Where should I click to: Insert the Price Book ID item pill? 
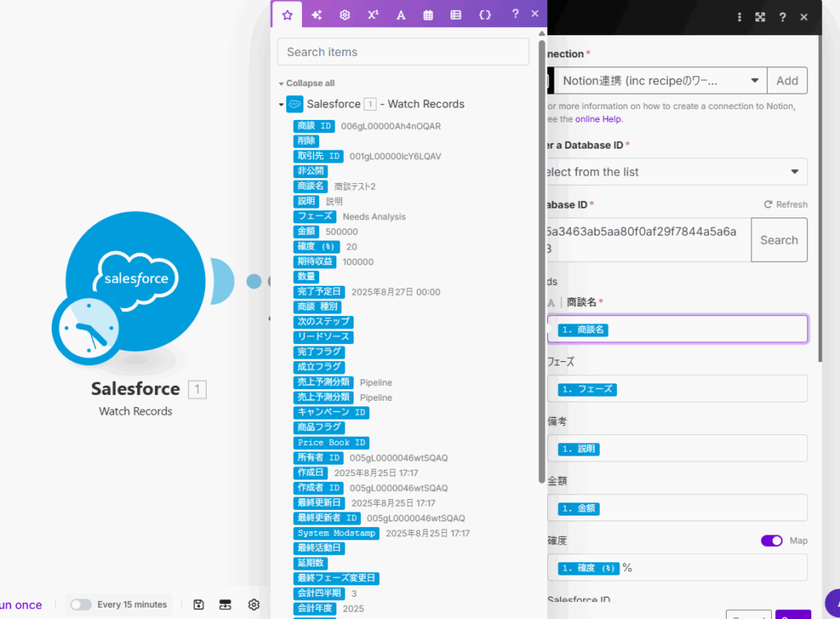pyautogui.click(x=331, y=442)
